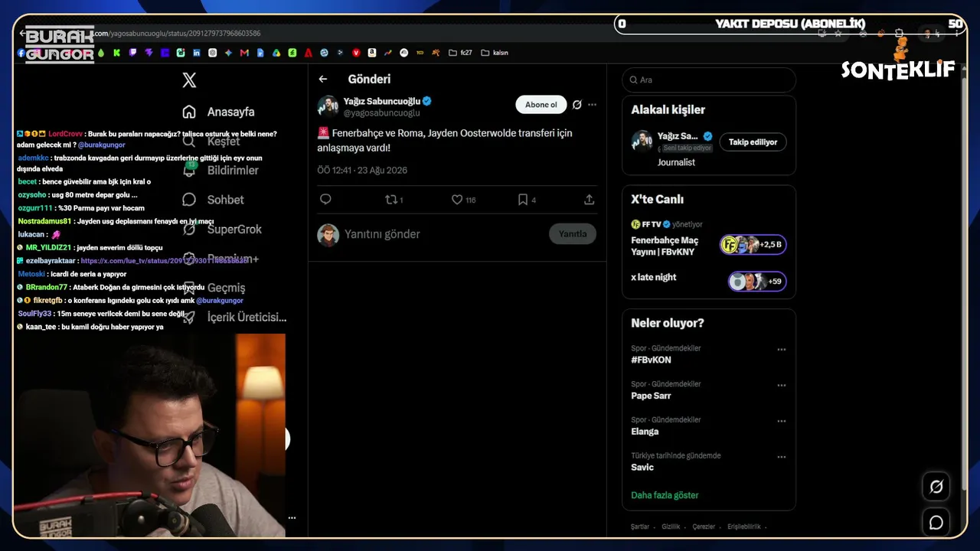Screen dimensions: 980x551
Task: Open SuperGrok in the X sidebar
Action: 221,229
